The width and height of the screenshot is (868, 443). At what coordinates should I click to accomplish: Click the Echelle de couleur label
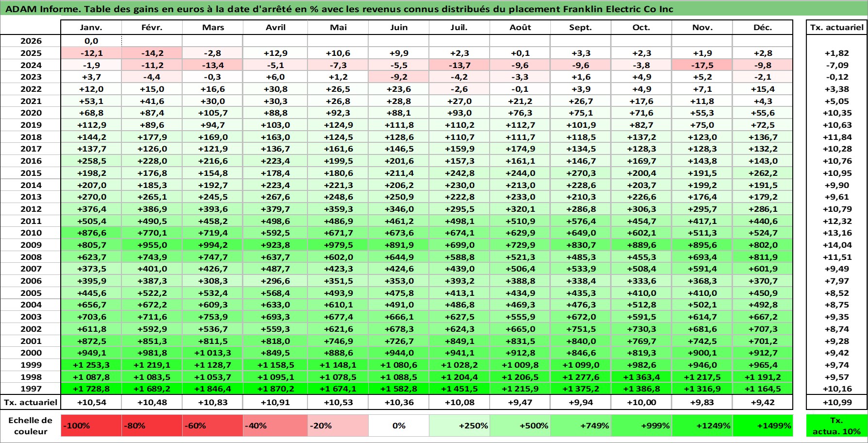click(x=31, y=426)
